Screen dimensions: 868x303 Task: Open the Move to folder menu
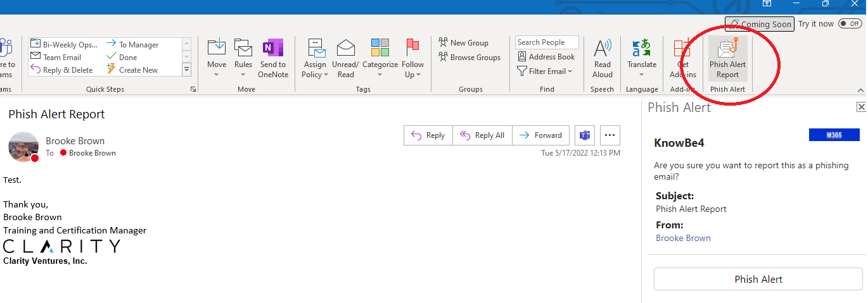(x=217, y=59)
